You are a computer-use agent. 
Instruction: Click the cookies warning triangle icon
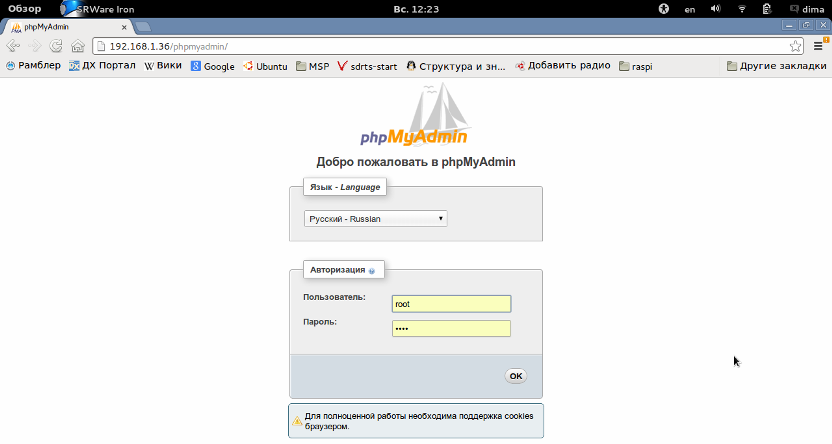pyautogui.click(x=297, y=421)
